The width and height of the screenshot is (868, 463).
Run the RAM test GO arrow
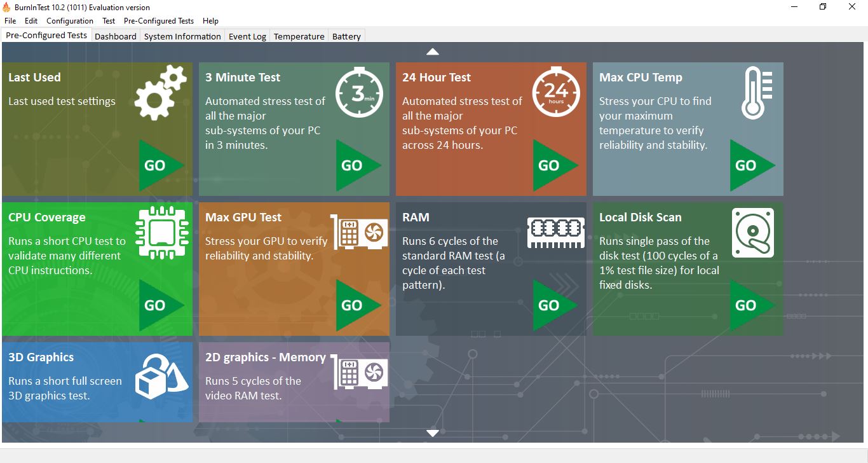click(x=555, y=305)
